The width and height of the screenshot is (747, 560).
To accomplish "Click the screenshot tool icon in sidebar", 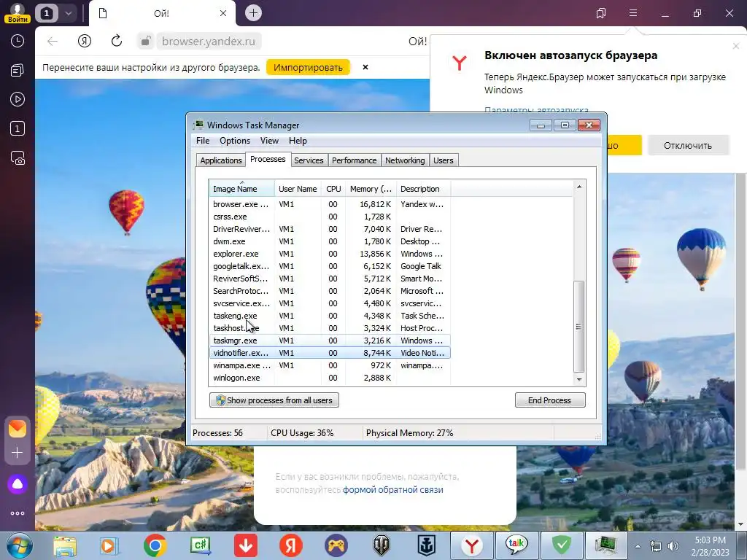I will [x=18, y=158].
